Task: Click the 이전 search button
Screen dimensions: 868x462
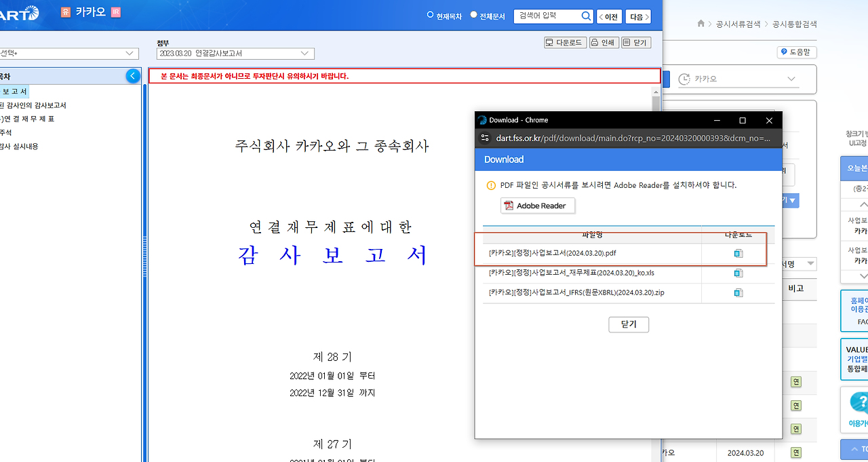Action: point(608,16)
